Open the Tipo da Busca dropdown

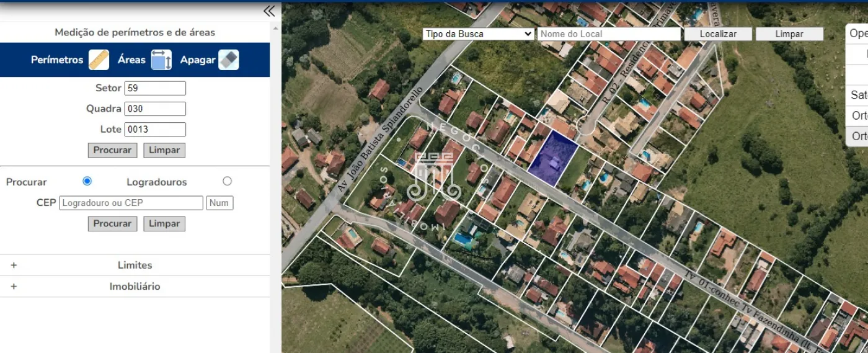coord(477,34)
